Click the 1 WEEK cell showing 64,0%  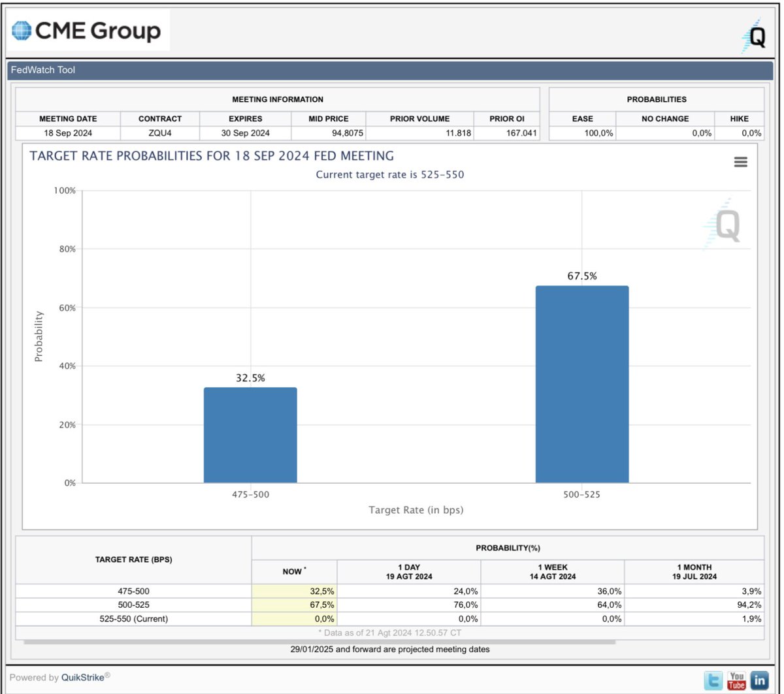click(553, 605)
